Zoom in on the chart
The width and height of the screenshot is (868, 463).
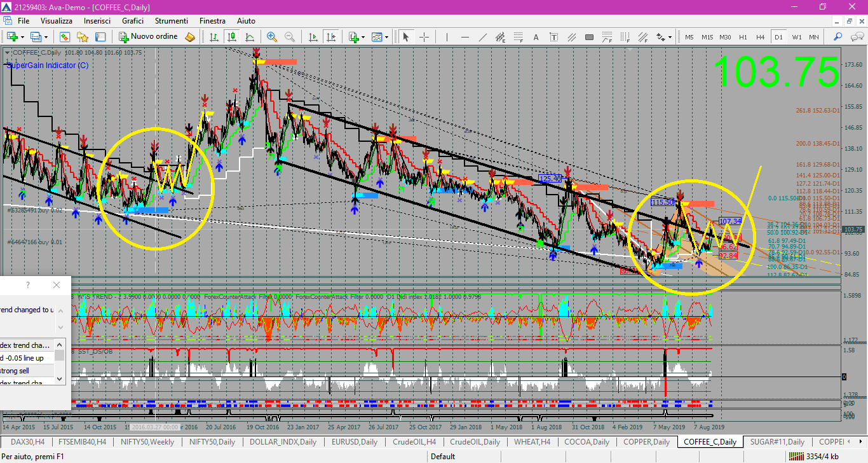[x=272, y=37]
